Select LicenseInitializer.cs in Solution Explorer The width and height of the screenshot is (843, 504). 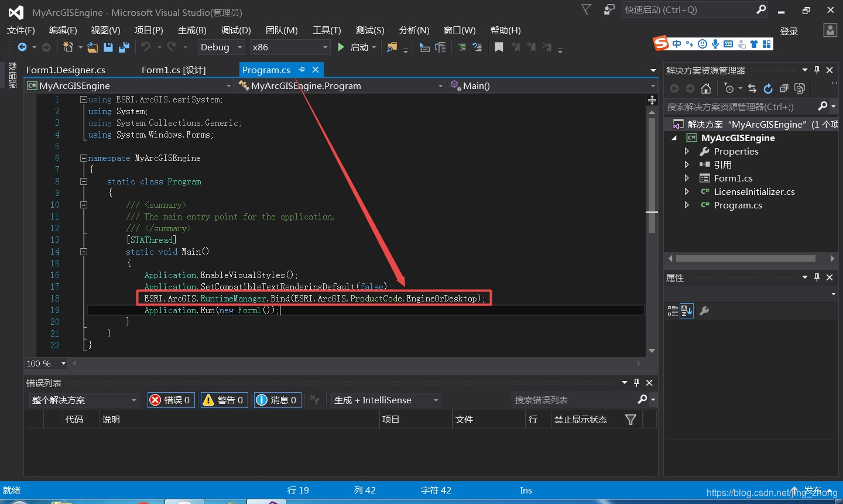(754, 191)
